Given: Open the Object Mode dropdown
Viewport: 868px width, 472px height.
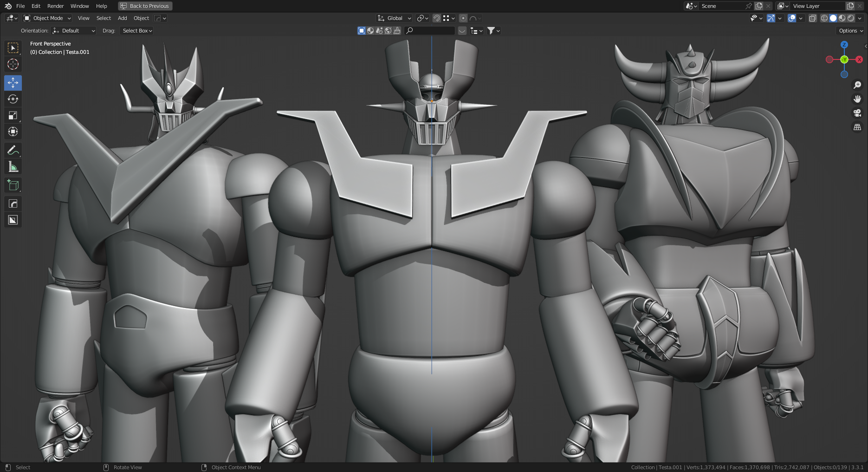Looking at the screenshot, I should point(47,18).
